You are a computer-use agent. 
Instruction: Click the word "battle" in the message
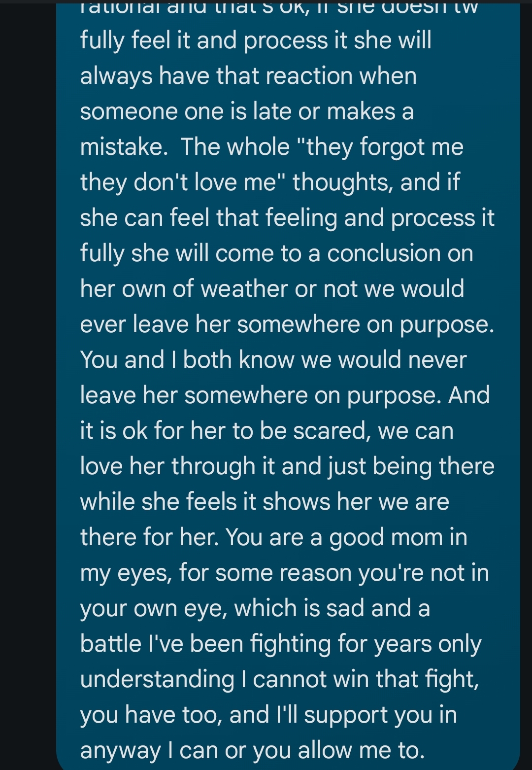(111, 644)
